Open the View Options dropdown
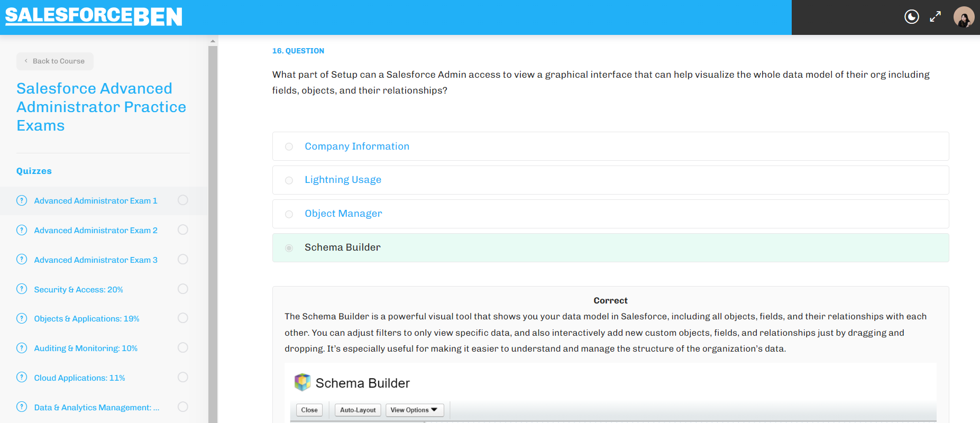The image size is (980, 423). coord(414,410)
